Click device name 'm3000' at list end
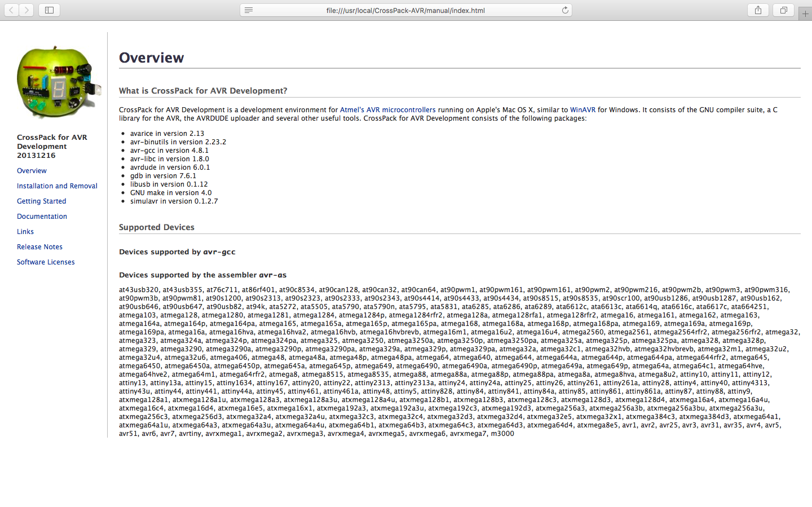Viewport: 812px width, 507px height. pos(502,434)
